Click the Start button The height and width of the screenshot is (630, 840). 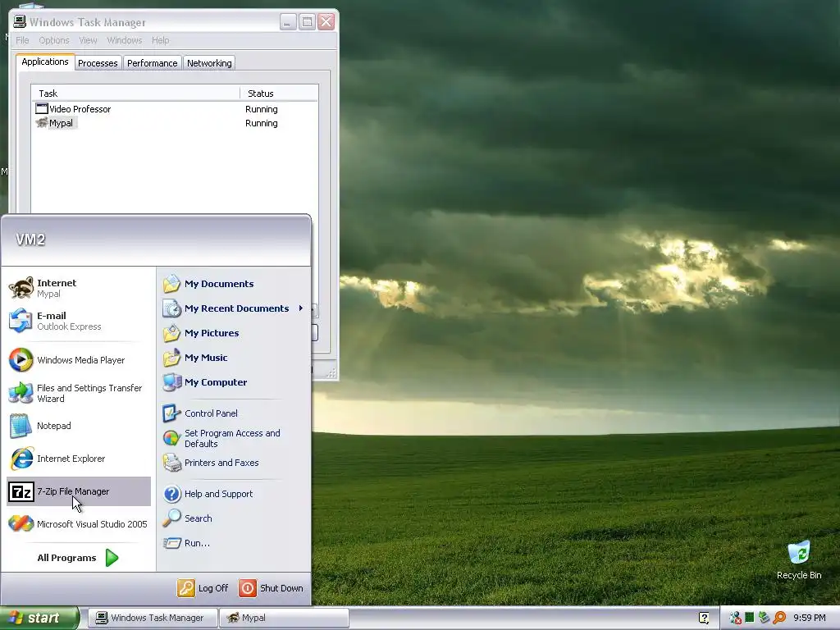pyautogui.click(x=39, y=618)
